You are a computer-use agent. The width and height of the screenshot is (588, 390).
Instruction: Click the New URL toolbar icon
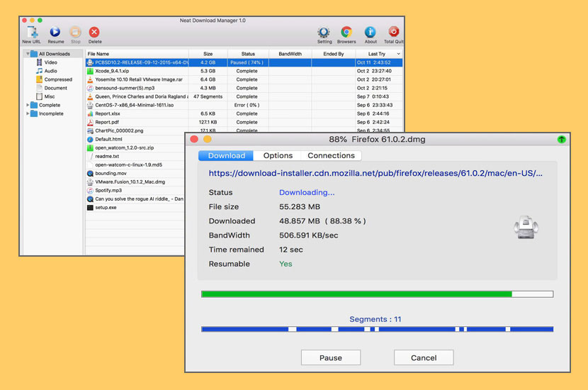pyautogui.click(x=31, y=33)
